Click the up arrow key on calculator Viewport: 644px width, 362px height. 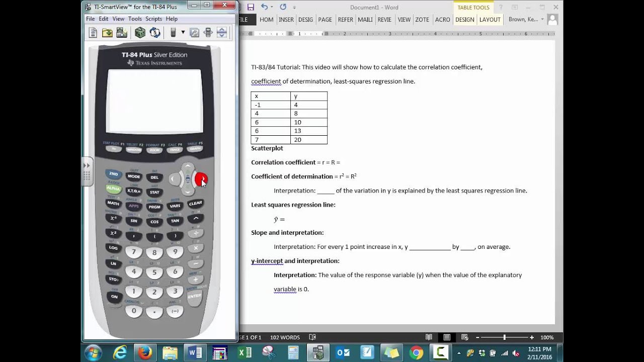point(188,167)
